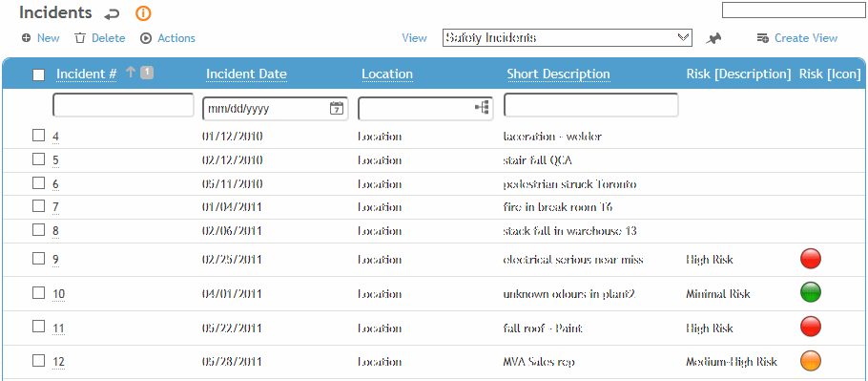Viewport: 868px width, 381px height.
Task: Click the sort ascending arrow by Incident #
Action: tap(130, 72)
